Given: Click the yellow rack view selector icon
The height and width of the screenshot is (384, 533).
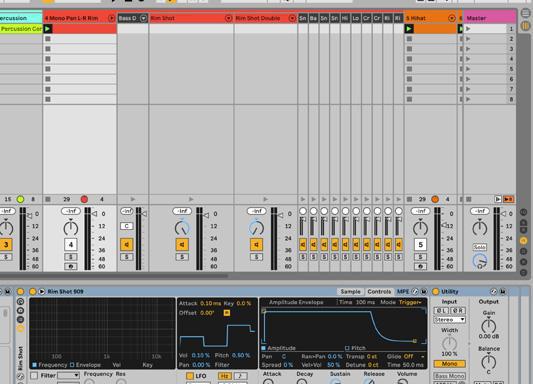Looking at the screenshot, I should coord(20,328).
